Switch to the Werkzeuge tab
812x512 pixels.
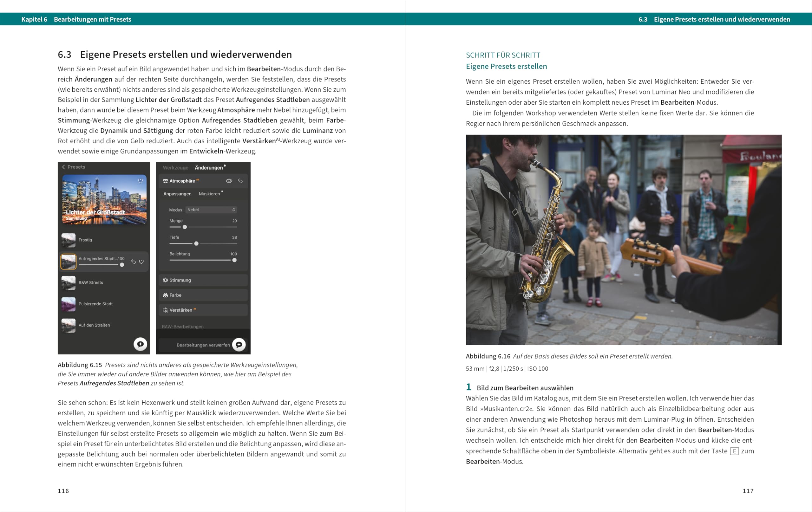point(175,167)
